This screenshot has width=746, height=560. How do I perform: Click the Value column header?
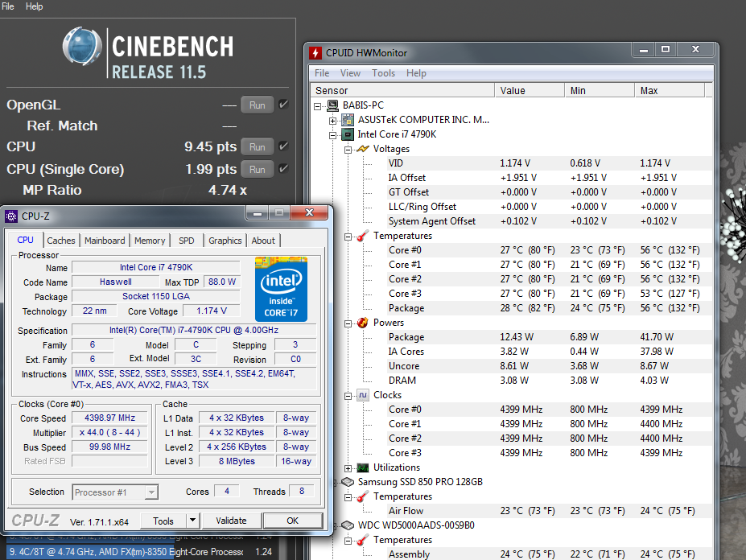pyautogui.click(x=530, y=90)
